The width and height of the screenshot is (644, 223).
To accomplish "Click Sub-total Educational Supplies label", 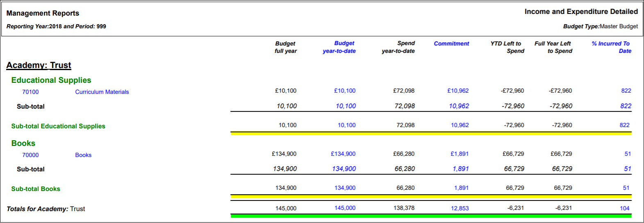I will click(58, 126).
